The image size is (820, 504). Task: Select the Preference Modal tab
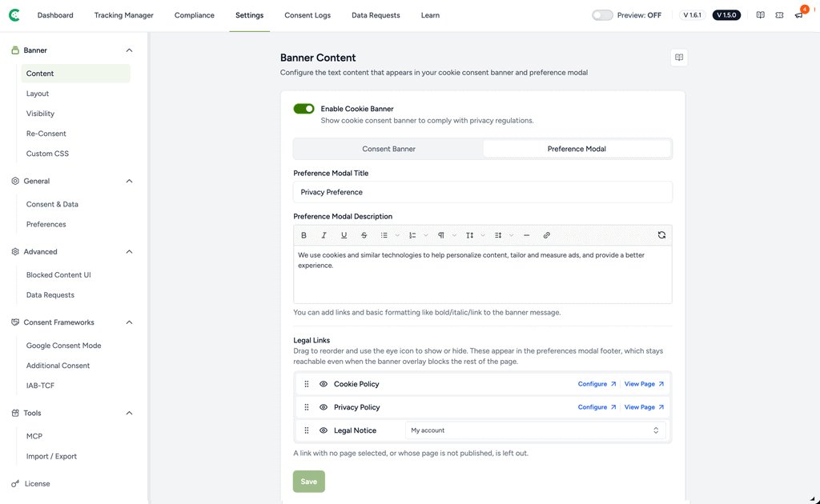click(577, 149)
